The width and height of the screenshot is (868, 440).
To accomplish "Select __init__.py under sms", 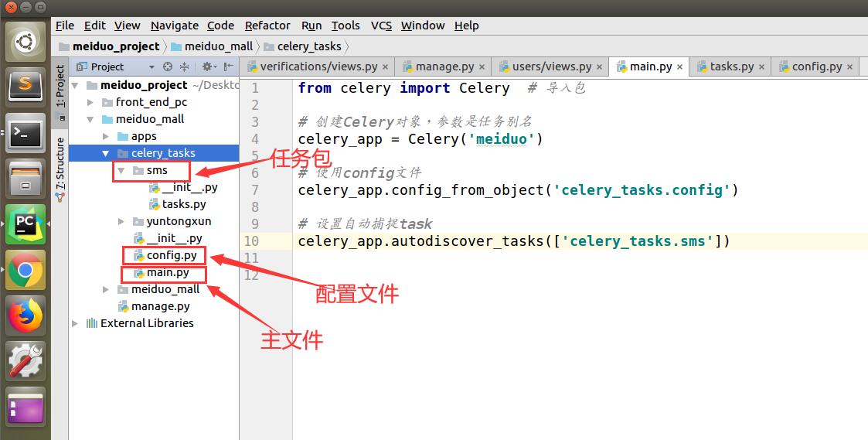I will (x=184, y=187).
